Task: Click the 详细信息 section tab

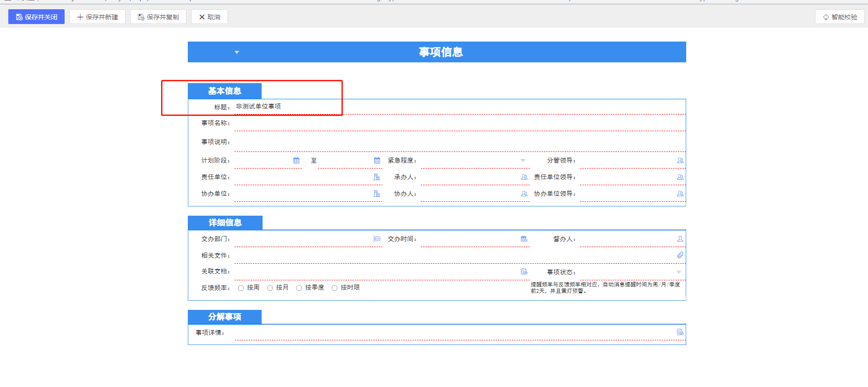Action: [225, 223]
